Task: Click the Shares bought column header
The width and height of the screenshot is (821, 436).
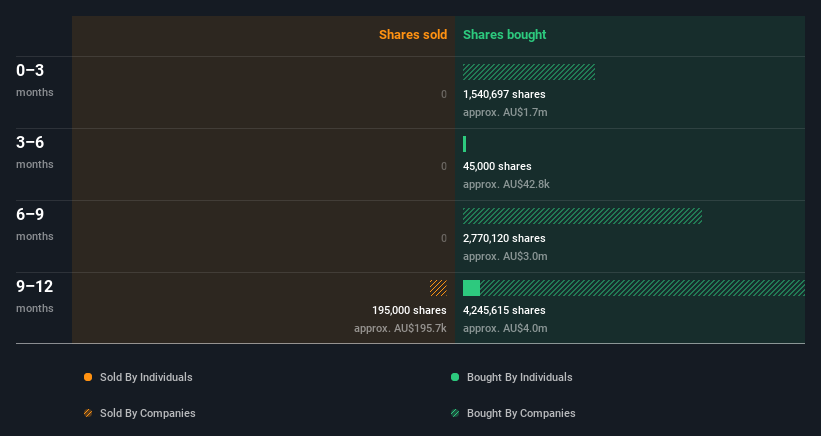Action: (x=505, y=35)
